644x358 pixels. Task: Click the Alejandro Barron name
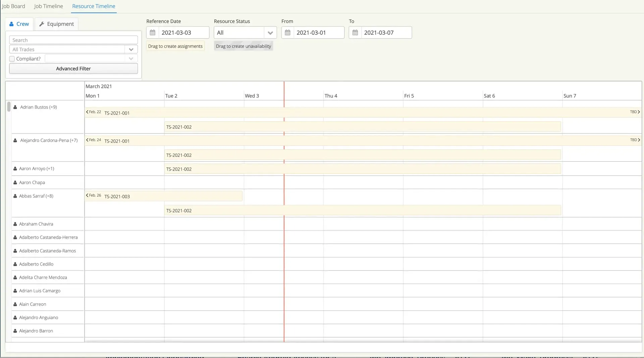click(x=36, y=331)
